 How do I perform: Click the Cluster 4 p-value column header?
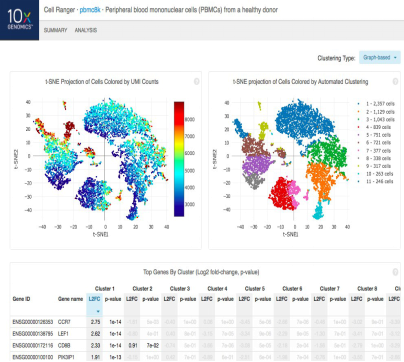click(225, 299)
